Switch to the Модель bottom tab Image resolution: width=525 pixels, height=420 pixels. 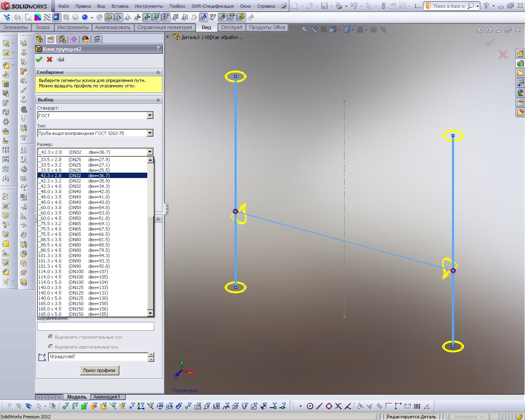[77, 397]
